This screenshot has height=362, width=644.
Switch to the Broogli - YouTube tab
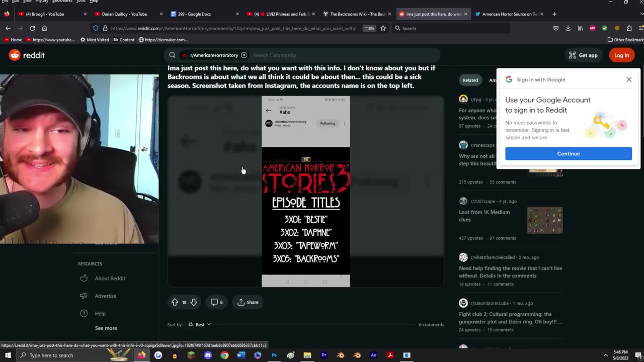pos(52,14)
